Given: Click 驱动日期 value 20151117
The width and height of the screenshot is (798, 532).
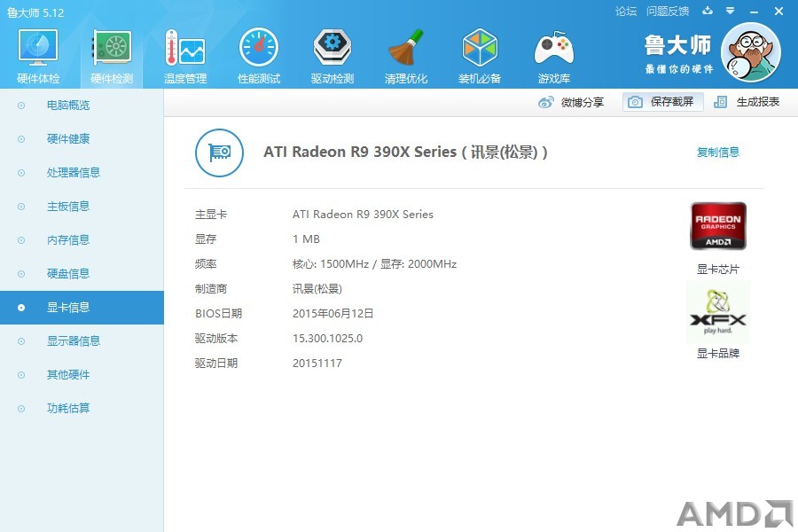Looking at the screenshot, I should [x=317, y=364].
